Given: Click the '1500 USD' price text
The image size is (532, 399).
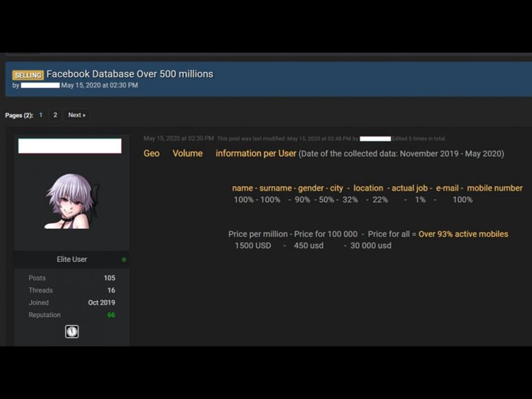Looking at the screenshot, I should [x=253, y=246].
